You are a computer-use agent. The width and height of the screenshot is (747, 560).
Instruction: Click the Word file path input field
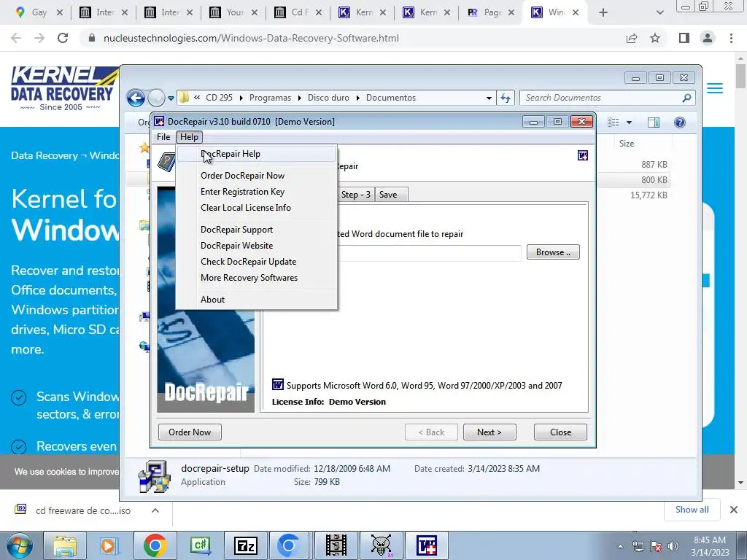429,253
